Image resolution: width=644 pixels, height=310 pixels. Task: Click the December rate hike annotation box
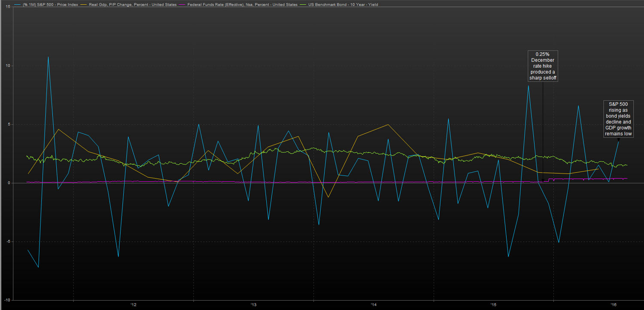tap(543, 66)
